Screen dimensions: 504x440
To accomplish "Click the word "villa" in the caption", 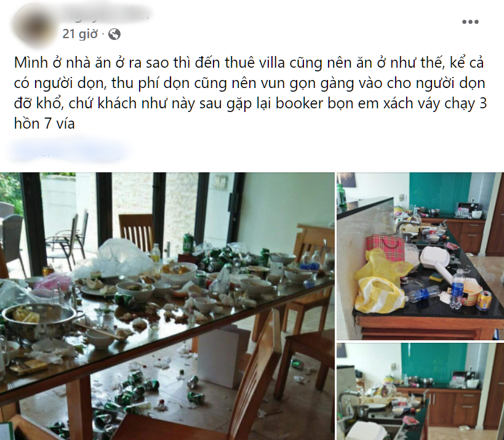I will click(x=270, y=63).
